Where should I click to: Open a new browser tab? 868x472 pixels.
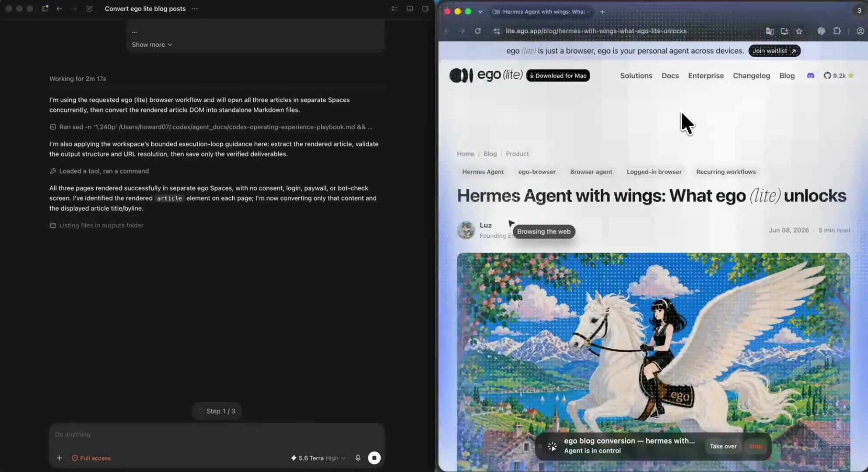(x=602, y=12)
